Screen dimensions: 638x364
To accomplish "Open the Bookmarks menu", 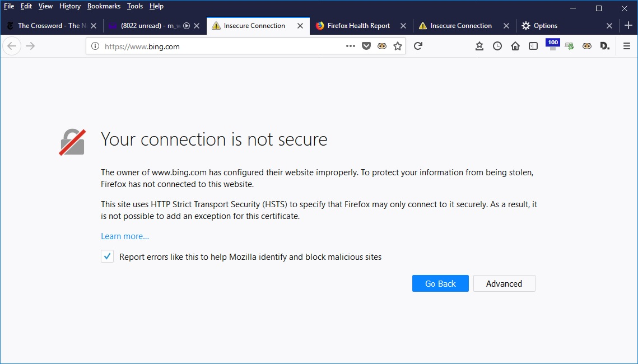I will pos(104,6).
